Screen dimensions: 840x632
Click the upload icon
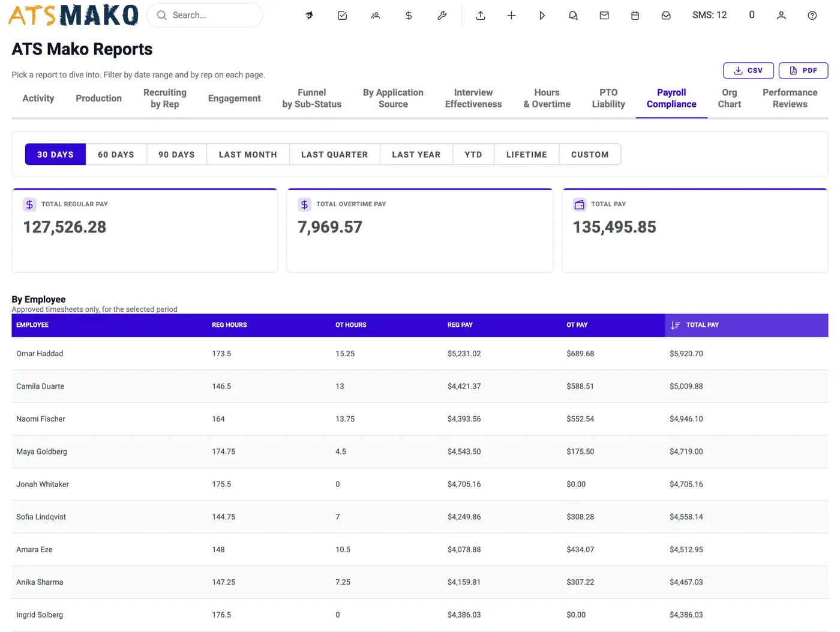click(481, 16)
